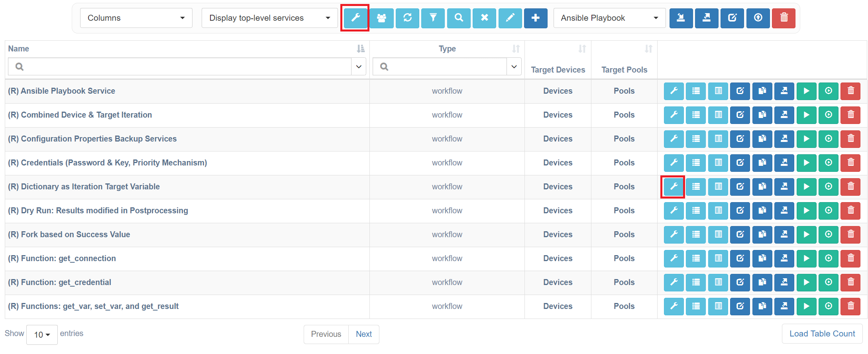Clear search with the X toolbar button
The image size is (868, 354).
(484, 18)
